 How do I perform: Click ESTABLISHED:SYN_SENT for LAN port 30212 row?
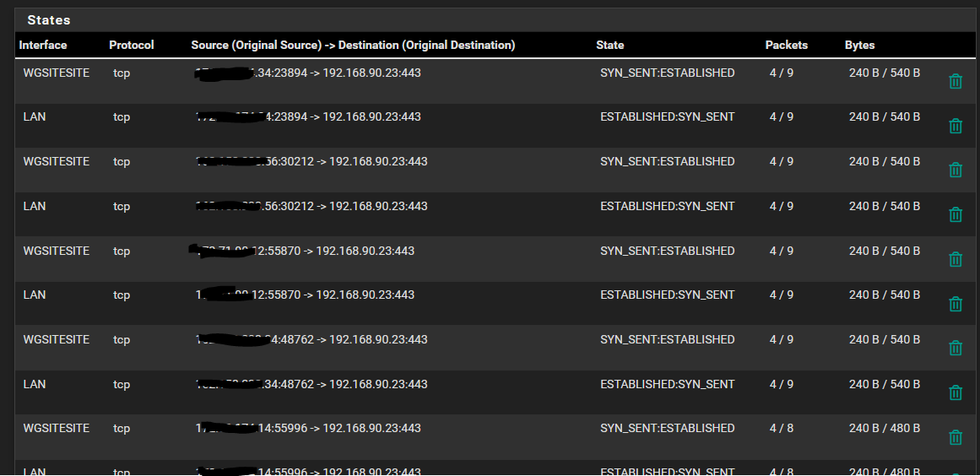[x=668, y=206]
